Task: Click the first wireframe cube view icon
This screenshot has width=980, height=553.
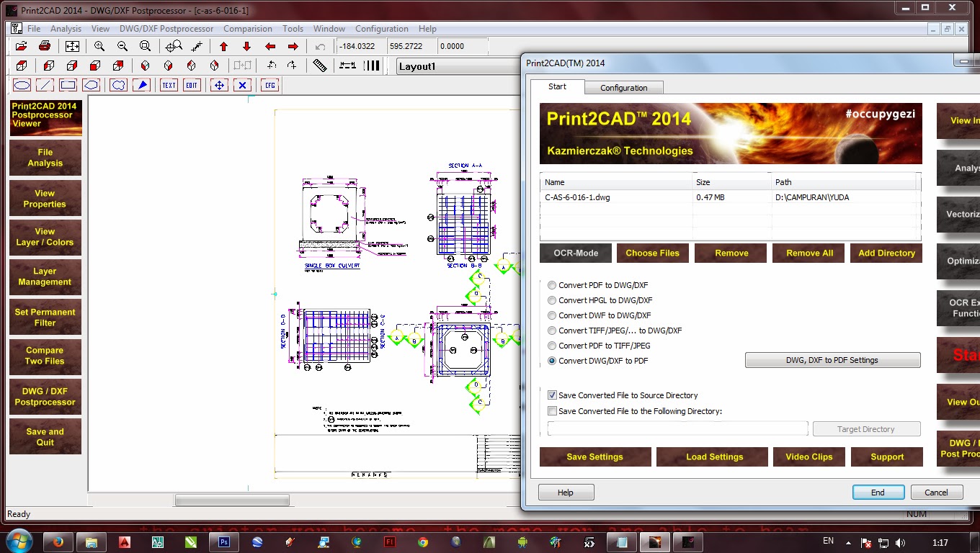Action: coord(22,66)
